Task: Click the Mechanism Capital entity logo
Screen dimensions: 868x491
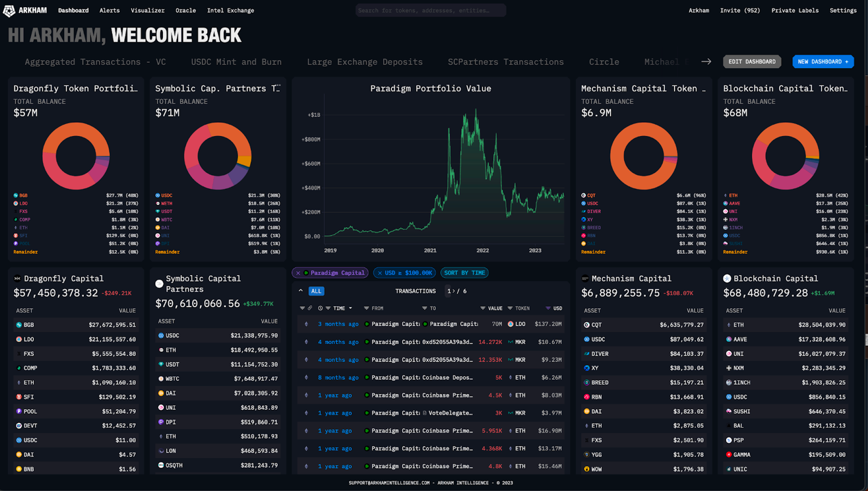Action: coord(585,279)
